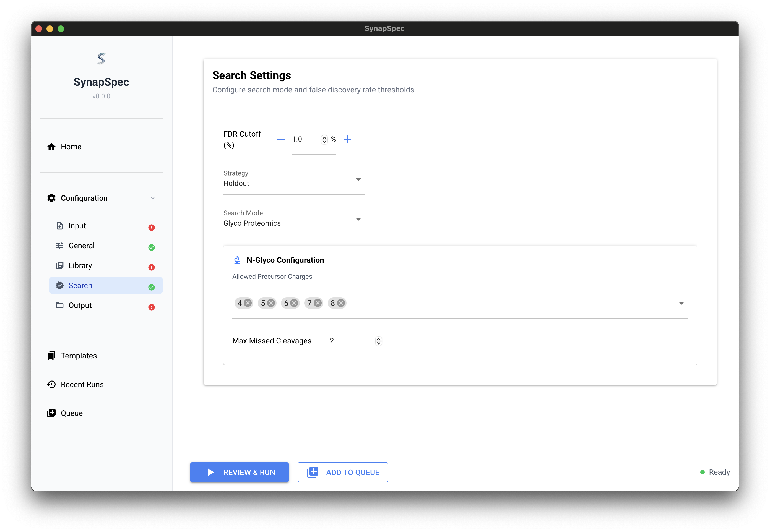Click the Search verified badge icon
770x532 pixels.
tap(60, 285)
